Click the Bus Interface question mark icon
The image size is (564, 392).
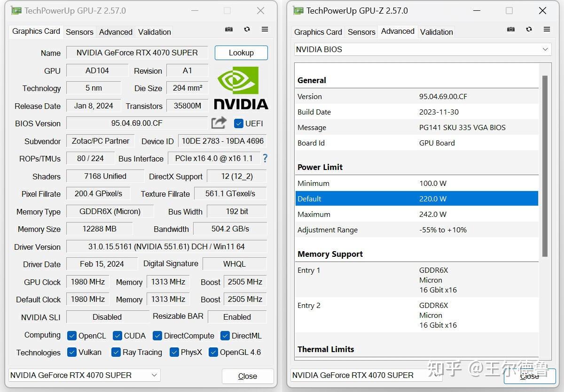coord(265,158)
